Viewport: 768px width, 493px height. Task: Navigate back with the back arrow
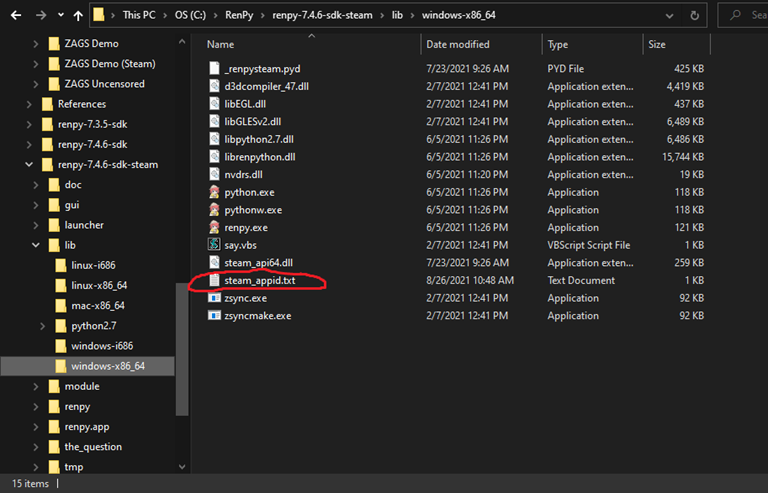pyautogui.click(x=12, y=15)
